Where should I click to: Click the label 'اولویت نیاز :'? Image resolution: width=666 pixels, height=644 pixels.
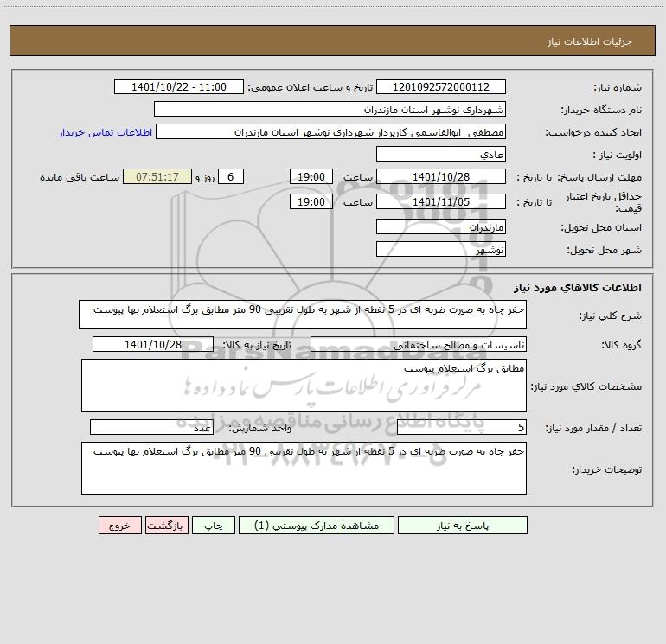(618, 155)
